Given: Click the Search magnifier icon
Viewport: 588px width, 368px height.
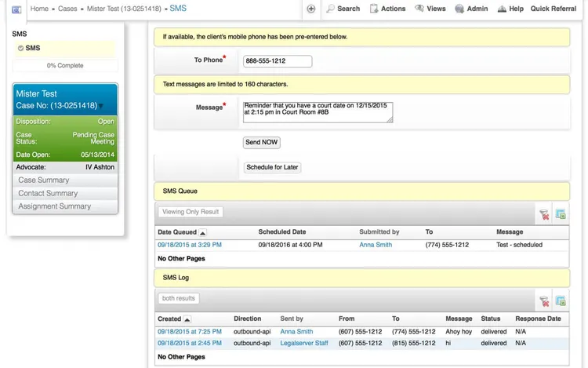Looking at the screenshot, I should [x=330, y=9].
